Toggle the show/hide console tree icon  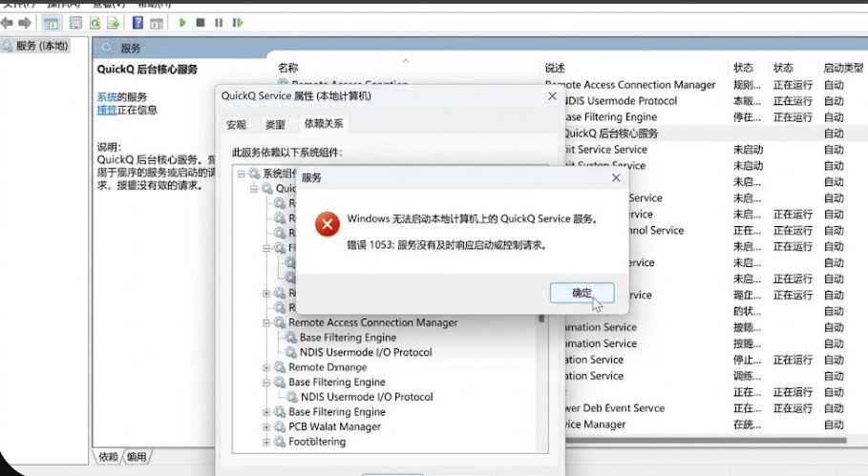pos(51,23)
